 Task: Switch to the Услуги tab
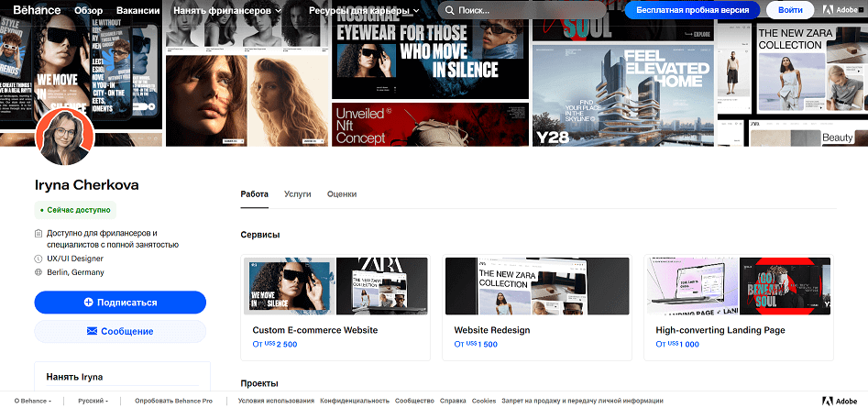[297, 194]
